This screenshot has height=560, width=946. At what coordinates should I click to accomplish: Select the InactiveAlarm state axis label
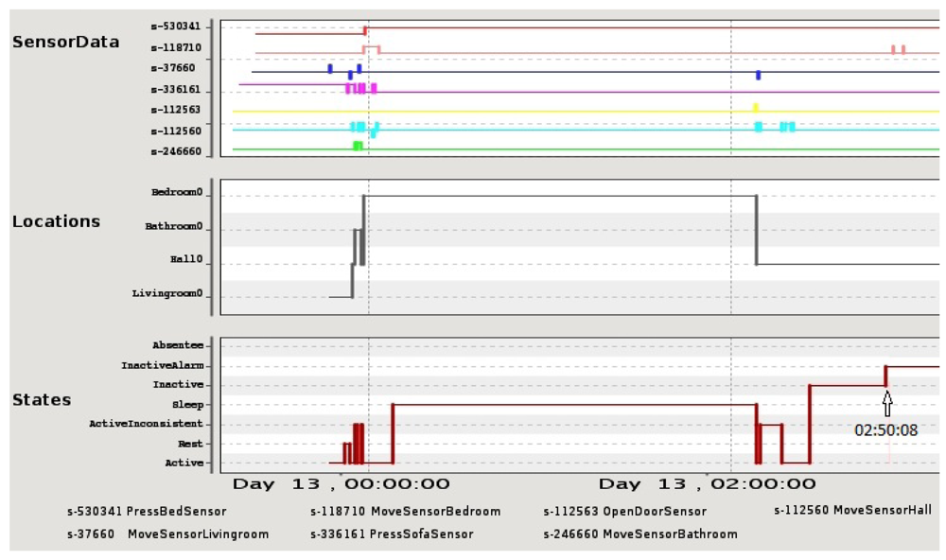162,365
